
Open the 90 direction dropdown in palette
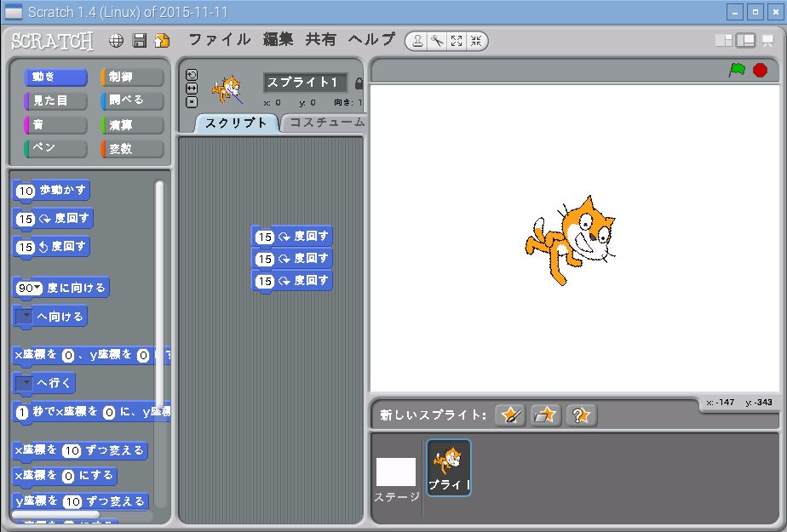[x=37, y=288]
